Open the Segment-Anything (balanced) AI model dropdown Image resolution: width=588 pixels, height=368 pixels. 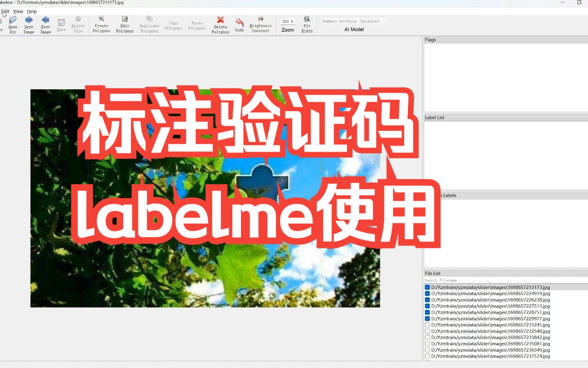point(354,21)
